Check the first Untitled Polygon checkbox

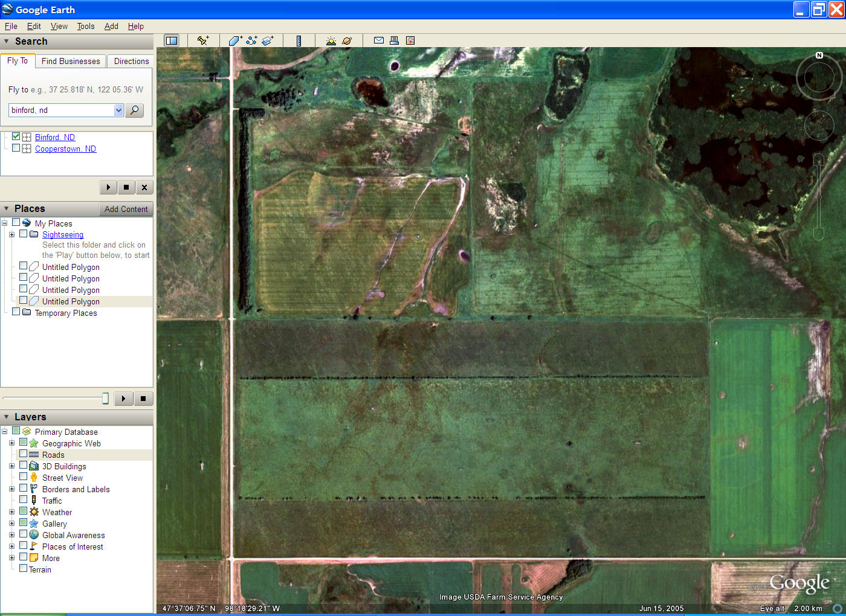tap(24, 266)
